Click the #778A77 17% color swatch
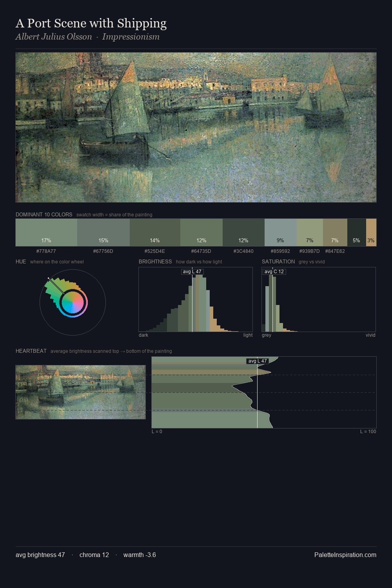Image resolution: width=392 pixels, height=588 pixels. tap(46, 232)
